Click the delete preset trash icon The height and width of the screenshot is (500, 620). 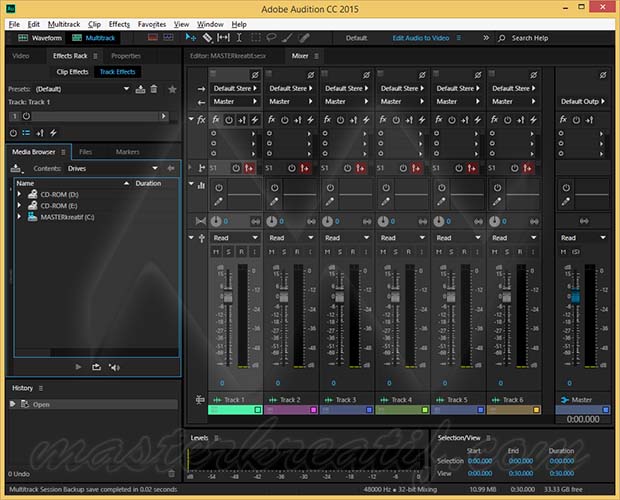tap(154, 88)
